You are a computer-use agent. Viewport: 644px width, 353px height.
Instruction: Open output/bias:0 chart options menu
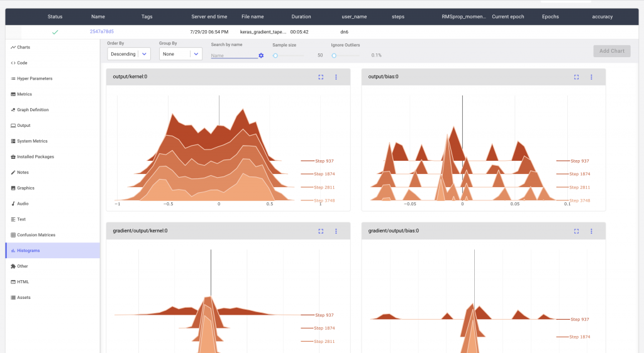click(x=591, y=77)
